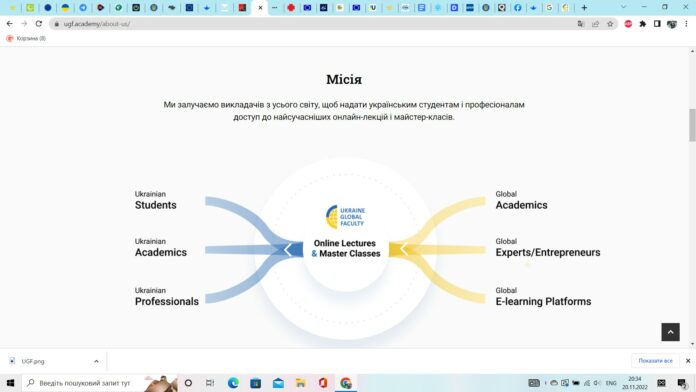Focus the Windows taskbar search box
The width and height of the screenshot is (696, 392).
tap(100, 383)
